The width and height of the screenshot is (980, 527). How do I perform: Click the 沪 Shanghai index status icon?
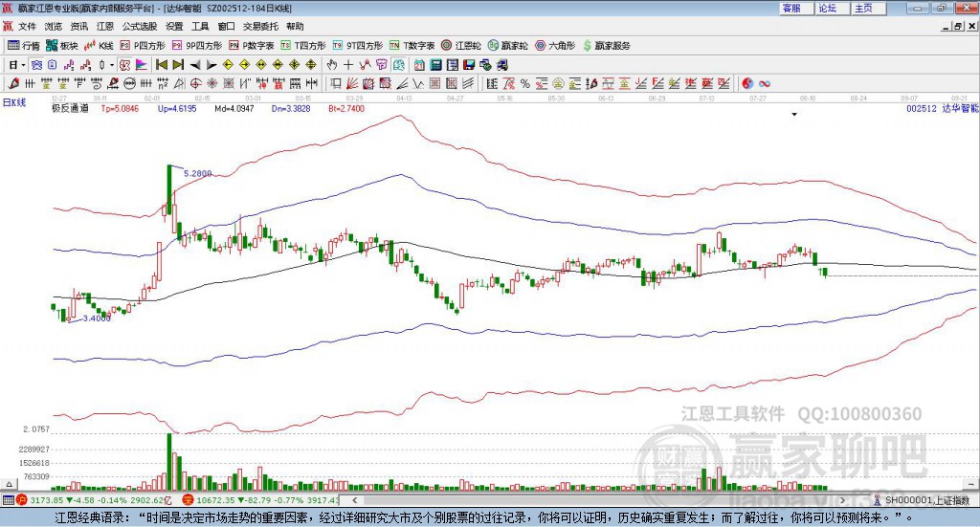click(22, 500)
